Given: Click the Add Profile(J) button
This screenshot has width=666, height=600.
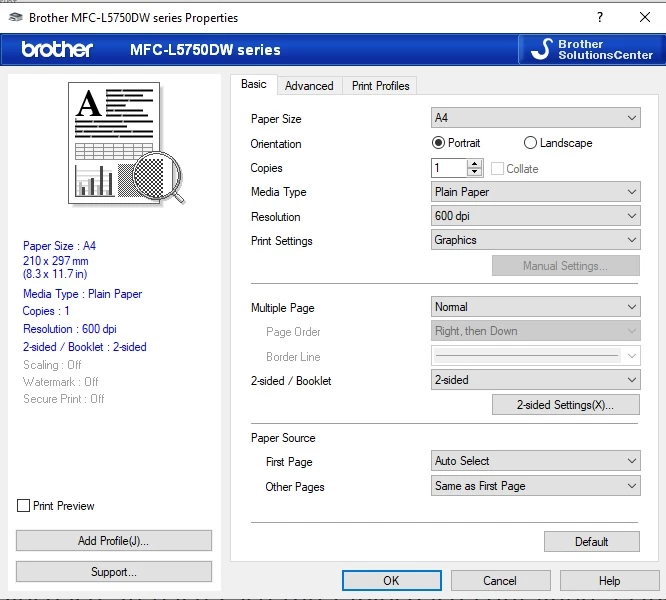Looking at the screenshot, I should coord(114,541).
